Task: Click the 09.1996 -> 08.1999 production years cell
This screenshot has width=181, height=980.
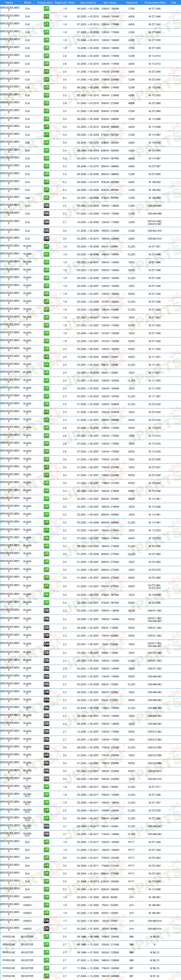Action: click(x=88, y=936)
